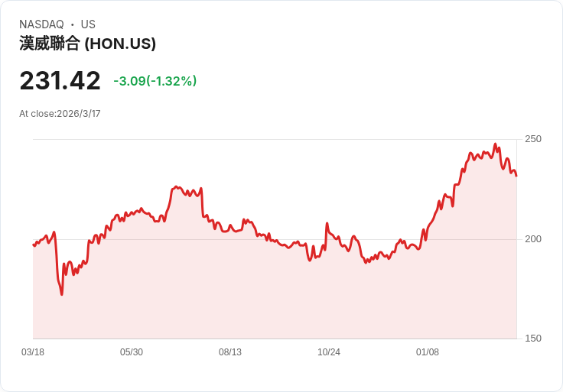Click the NASDAQ exchange label

point(41,24)
